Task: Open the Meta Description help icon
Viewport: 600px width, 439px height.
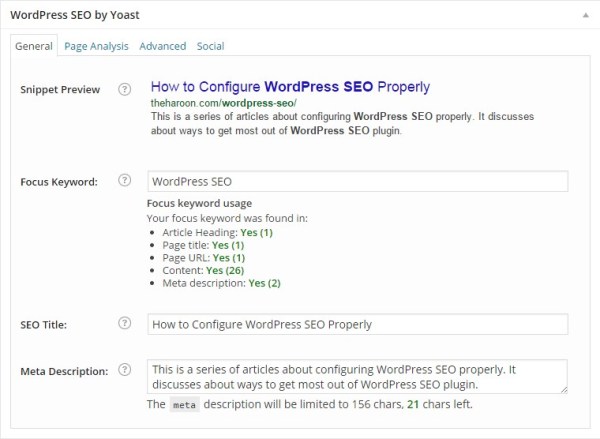Action: tap(124, 370)
